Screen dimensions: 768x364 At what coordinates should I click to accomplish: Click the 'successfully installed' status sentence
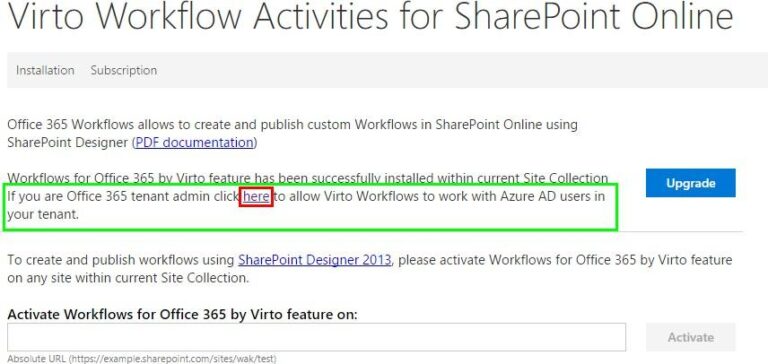pos(308,178)
